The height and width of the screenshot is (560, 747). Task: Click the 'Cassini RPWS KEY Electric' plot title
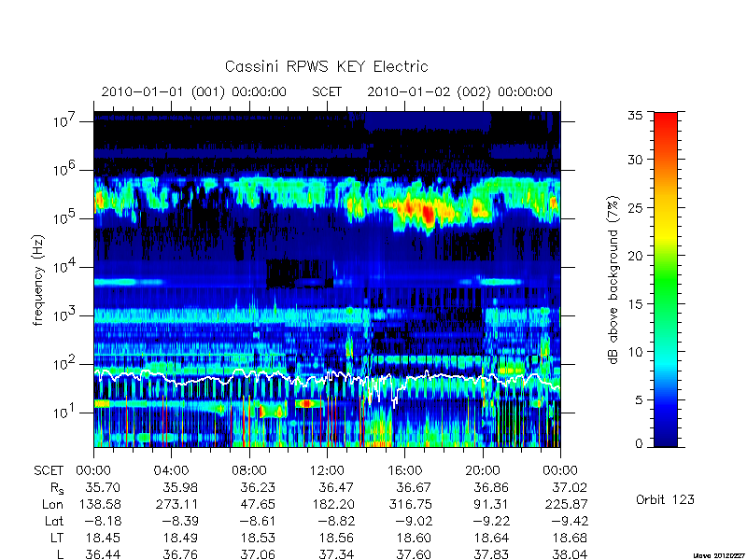point(326,66)
